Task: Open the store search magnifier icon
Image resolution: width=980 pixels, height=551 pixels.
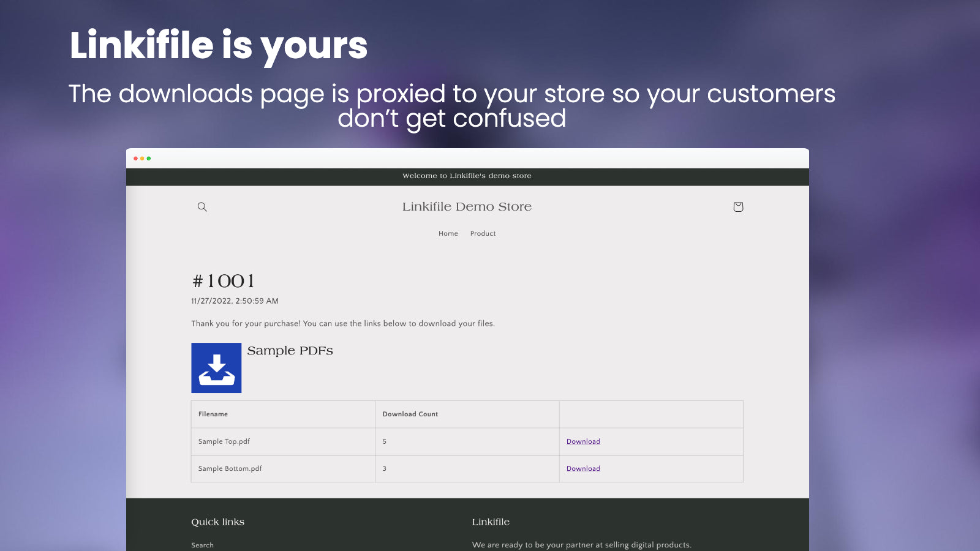Action: coord(202,207)
